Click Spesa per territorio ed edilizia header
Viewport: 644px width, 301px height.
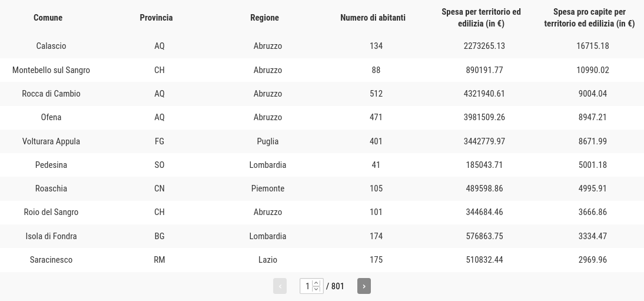481,18
